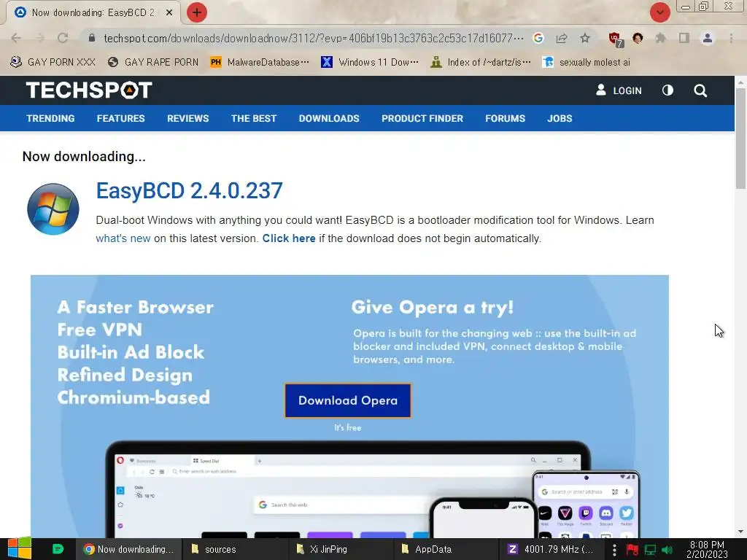Open the volume speaker tray icon
The width and height of the screenshot is (747, 560).
click(667, 550)
